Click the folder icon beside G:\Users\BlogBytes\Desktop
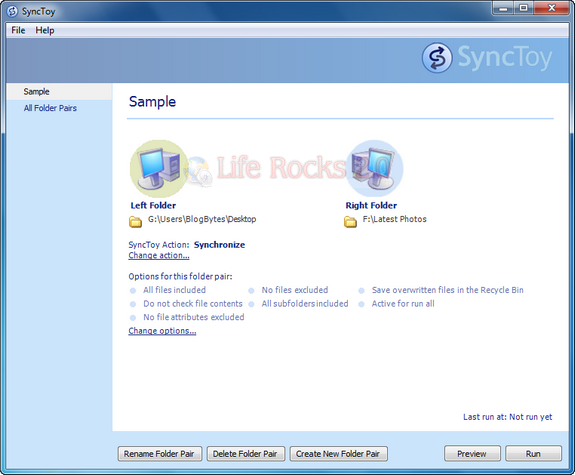The height and width of the screenshot is (475, 575). click(x=135, y=222)
